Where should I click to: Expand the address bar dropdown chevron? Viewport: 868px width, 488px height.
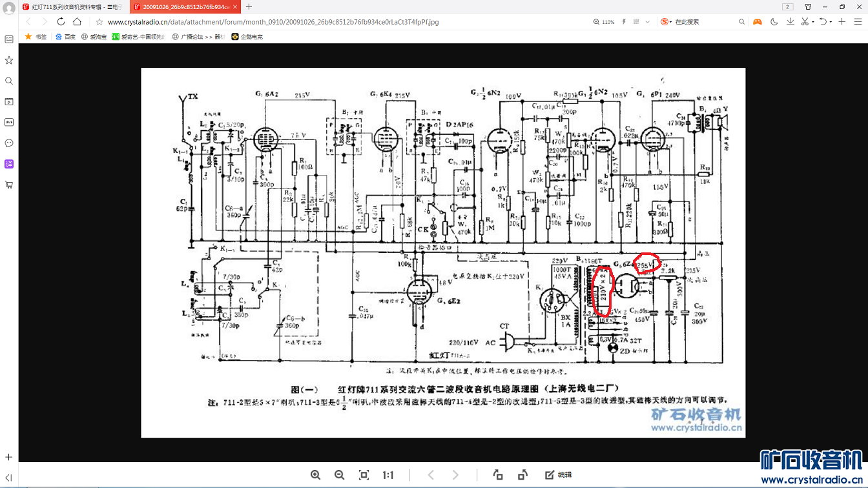tap(648, 22)
